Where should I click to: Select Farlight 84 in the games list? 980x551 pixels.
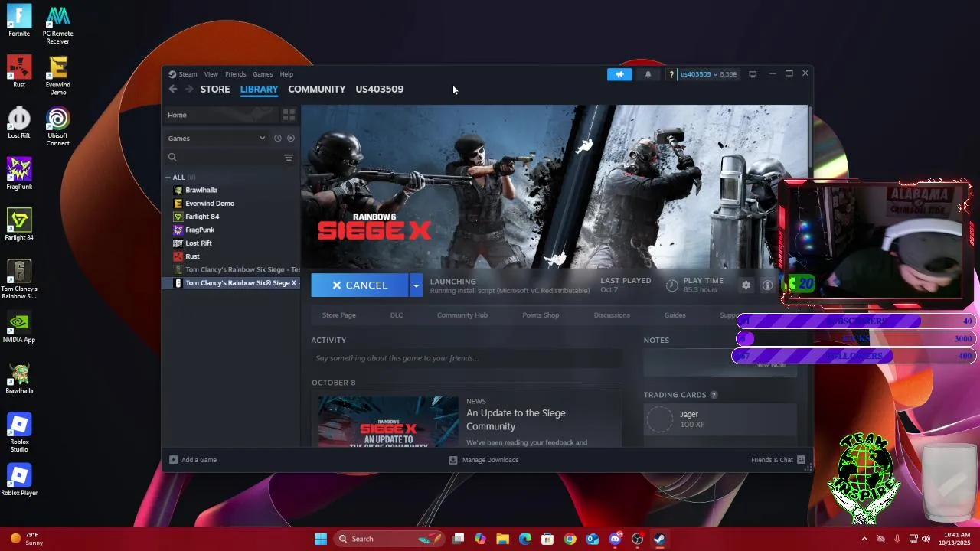coord(202,217)
